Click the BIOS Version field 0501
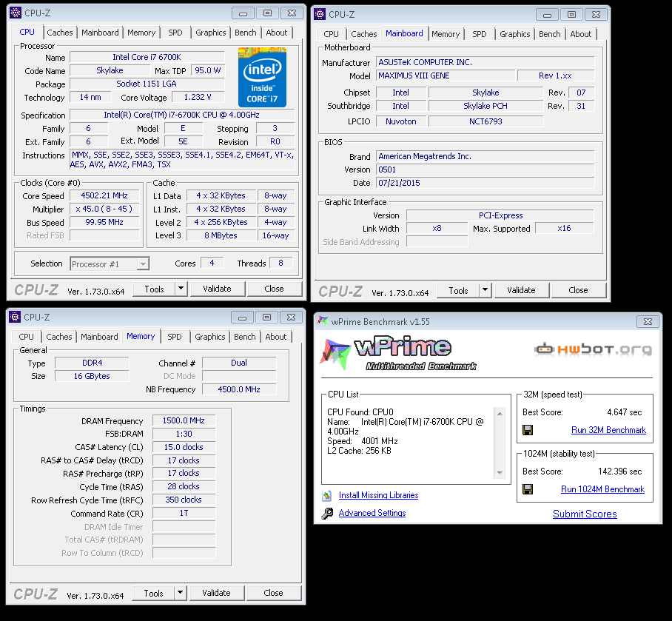Screen dimensions: 672x621 [x=485, y=169]
